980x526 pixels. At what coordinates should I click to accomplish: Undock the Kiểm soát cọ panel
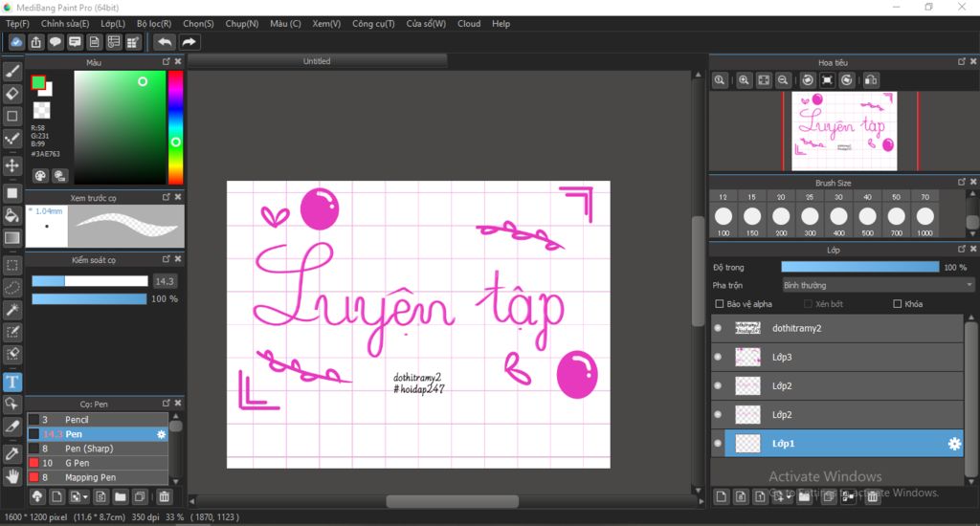[x=166, y=258]
